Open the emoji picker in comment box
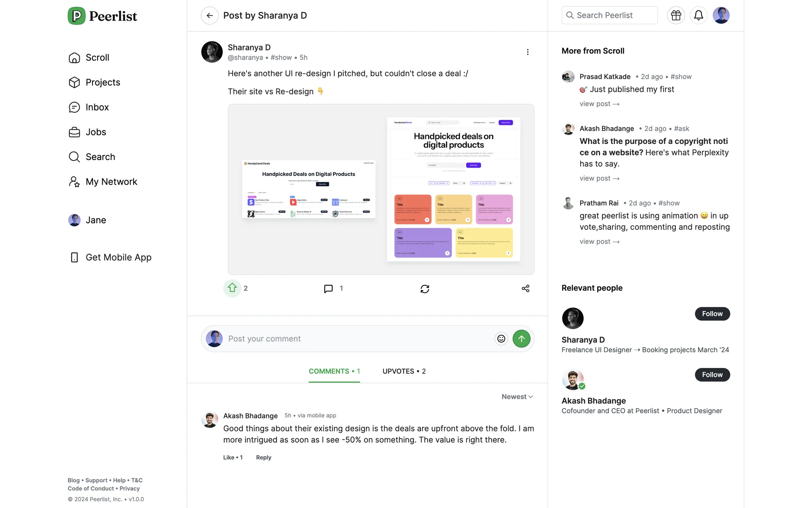This screenshot has width=812, height=508. click(x=501, y=339)
